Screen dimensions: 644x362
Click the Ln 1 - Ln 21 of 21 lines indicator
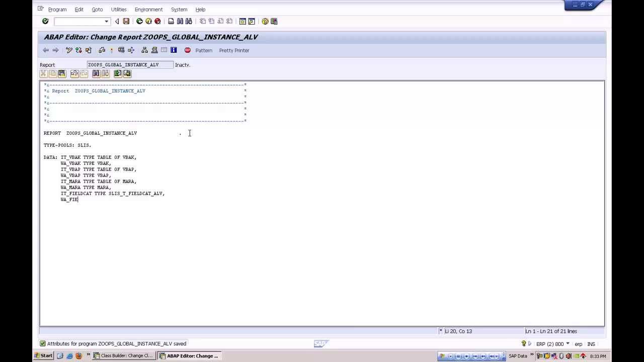pyautogui.click(x=551, y=331)
